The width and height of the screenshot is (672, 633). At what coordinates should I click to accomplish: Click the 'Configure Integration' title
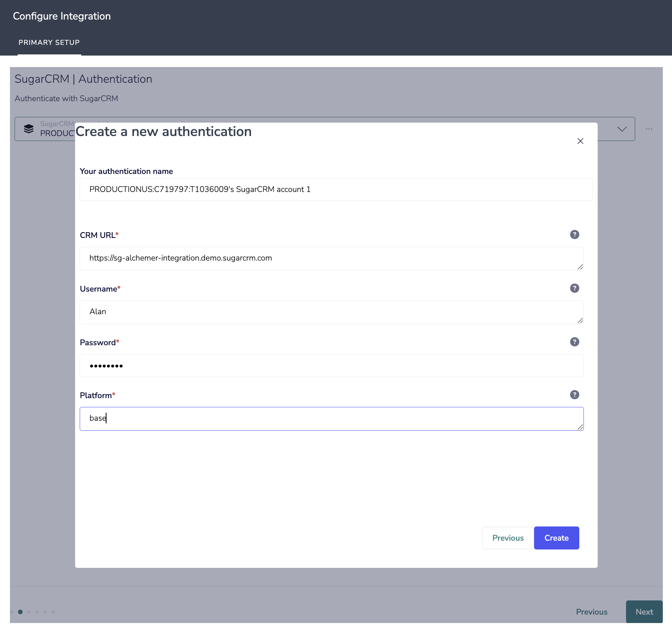pyautogui.click(x=62, y=16)
